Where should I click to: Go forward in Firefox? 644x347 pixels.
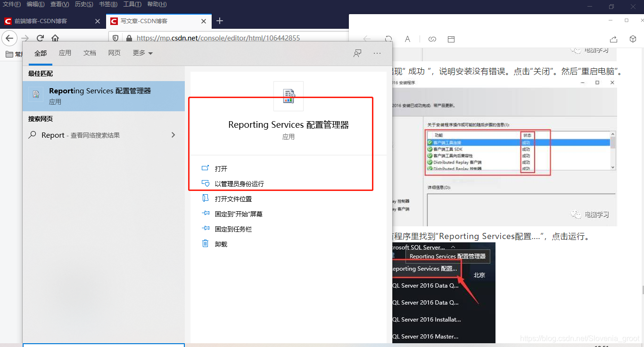pos(25,38)
